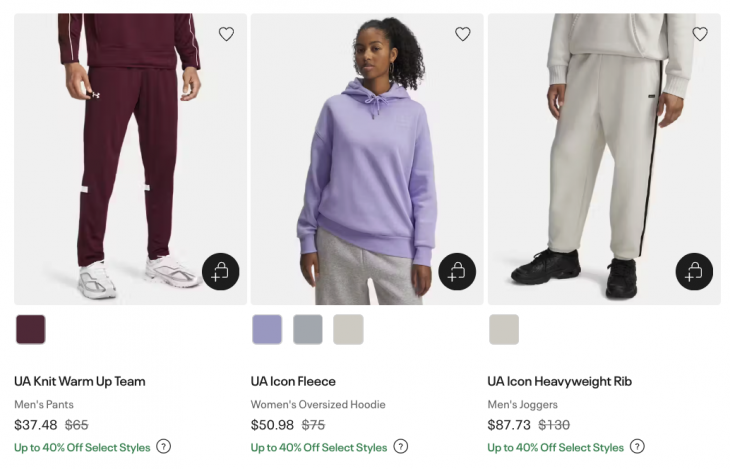Show discount info for UA Knit Warm Up
This screenshot has height=469, width=730.
(x=164, y=447)
